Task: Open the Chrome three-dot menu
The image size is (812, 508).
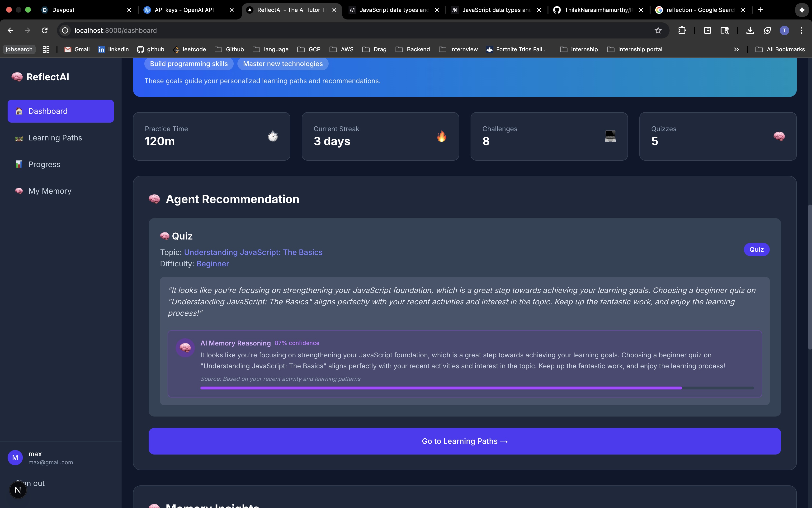Action: point(801,31)
